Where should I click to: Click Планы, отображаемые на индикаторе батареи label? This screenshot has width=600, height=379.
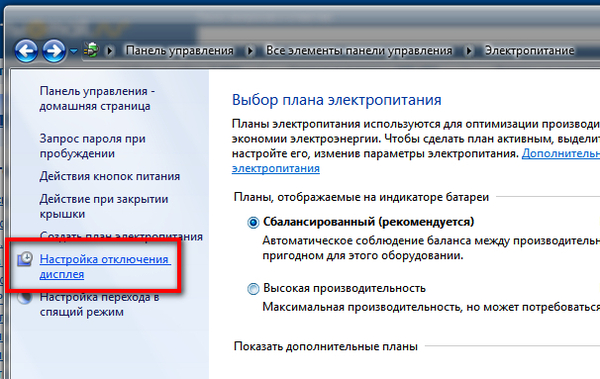(x=361, y=197)
